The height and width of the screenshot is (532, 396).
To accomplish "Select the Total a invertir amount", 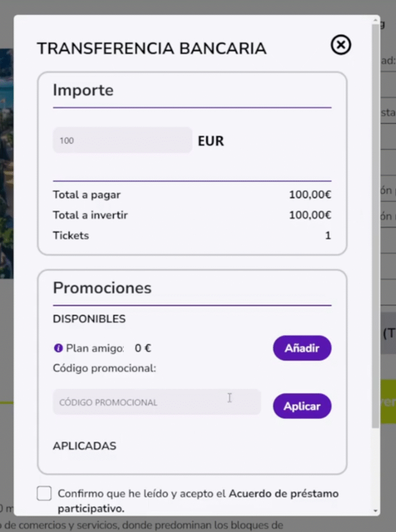I will 310,215.
